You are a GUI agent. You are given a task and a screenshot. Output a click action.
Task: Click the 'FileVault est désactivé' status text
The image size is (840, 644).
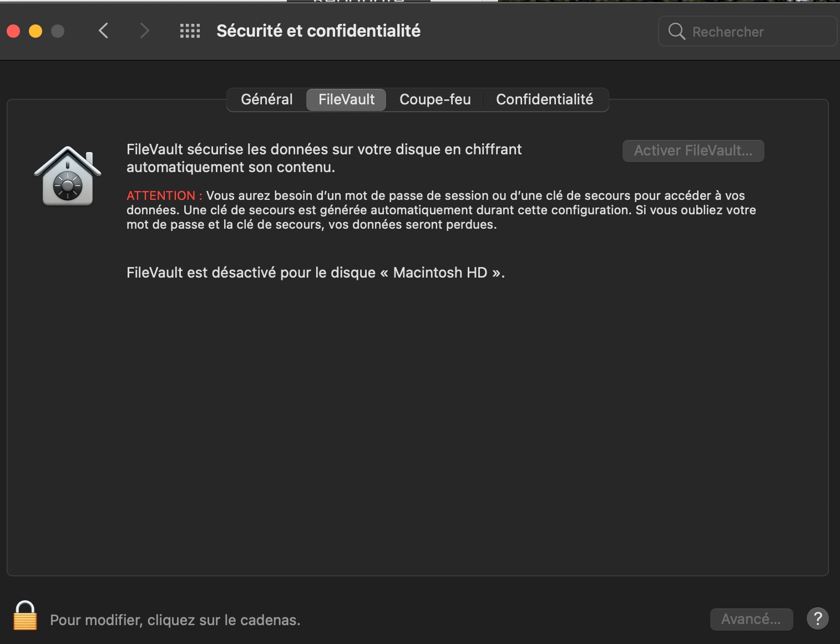pyautogui.click(x=315, y=273)
